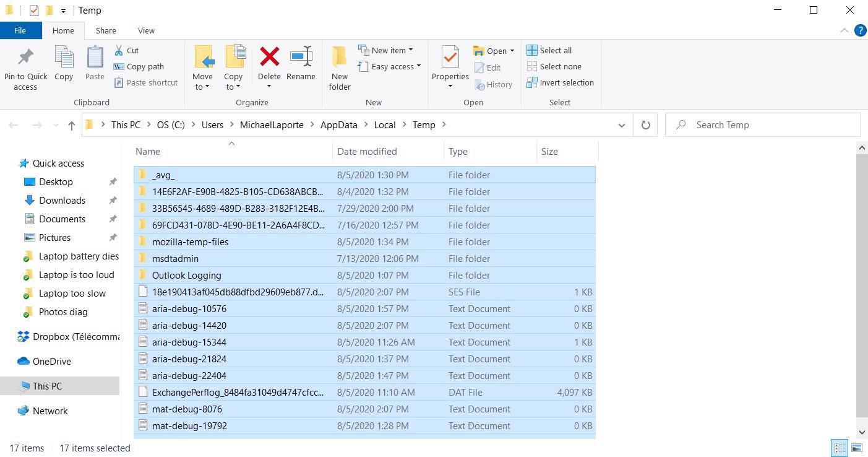This screenshot has height=457, width=868.
Task: Click the refresh icon beside address bar
Action: point(645,124)
